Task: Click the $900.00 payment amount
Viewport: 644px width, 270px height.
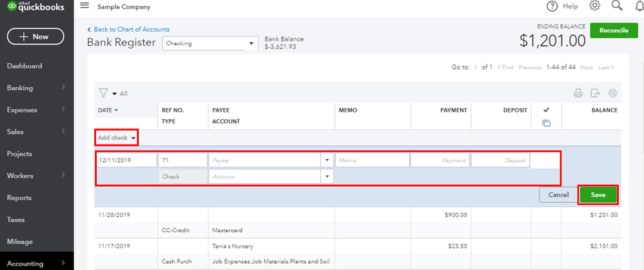Action: tap(456, 214)
